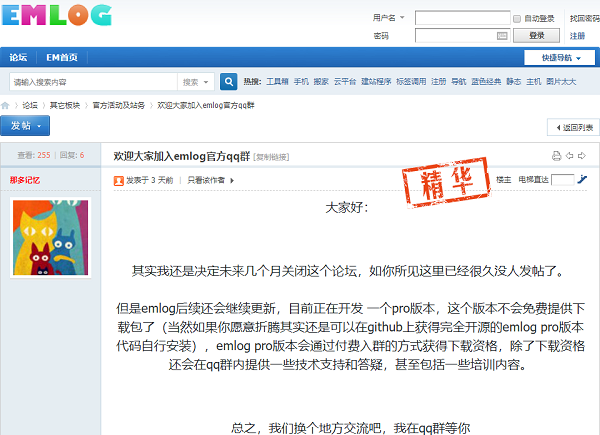Click the thread title 欢迎大家加入emlog官方qq群
The height and width of the screenshot is (435, 600).
tap(182, 156)
